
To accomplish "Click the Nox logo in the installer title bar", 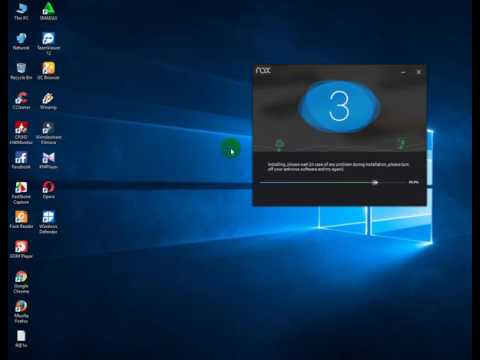I will (x=263, y=70).
